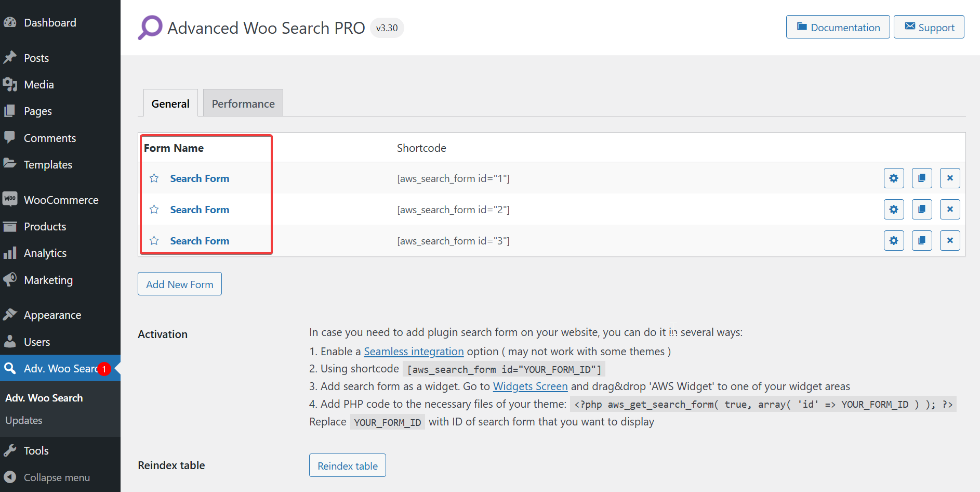Open the Adv. Woo Search submenu entry
980x492 pixels.
tap(44, 398)
